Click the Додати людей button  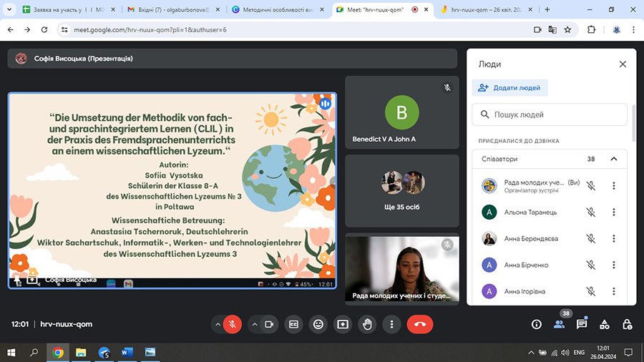point(510,87)
